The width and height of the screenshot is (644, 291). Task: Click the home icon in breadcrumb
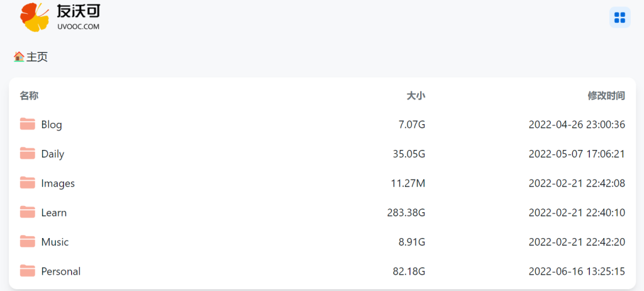click(19, 57)
